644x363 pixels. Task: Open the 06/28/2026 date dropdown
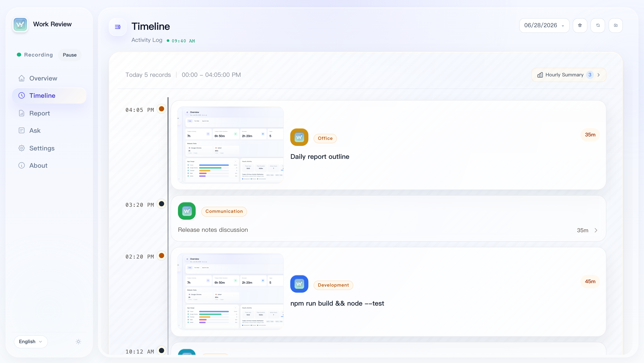click(x=544, y=25)
